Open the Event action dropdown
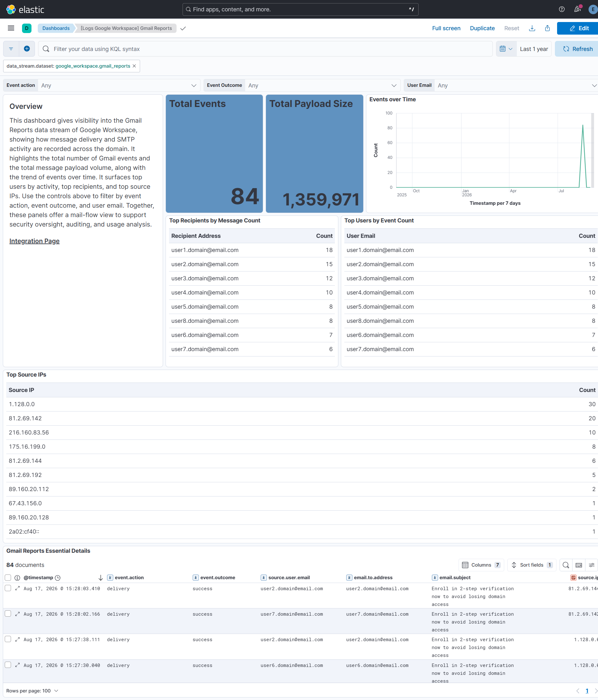598x700 pixels. [119, 86]
